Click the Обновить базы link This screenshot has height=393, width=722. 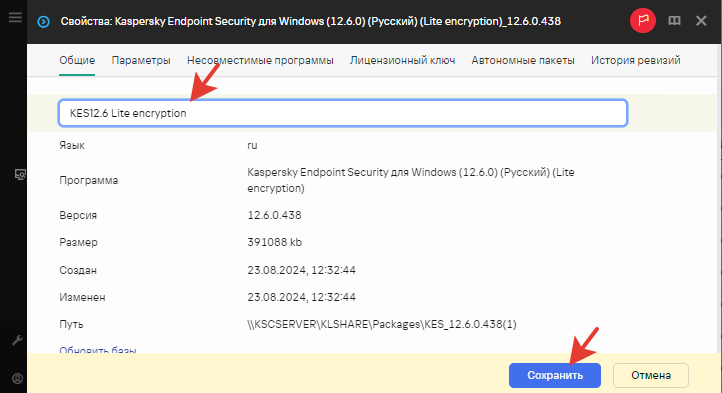point(98,350)
